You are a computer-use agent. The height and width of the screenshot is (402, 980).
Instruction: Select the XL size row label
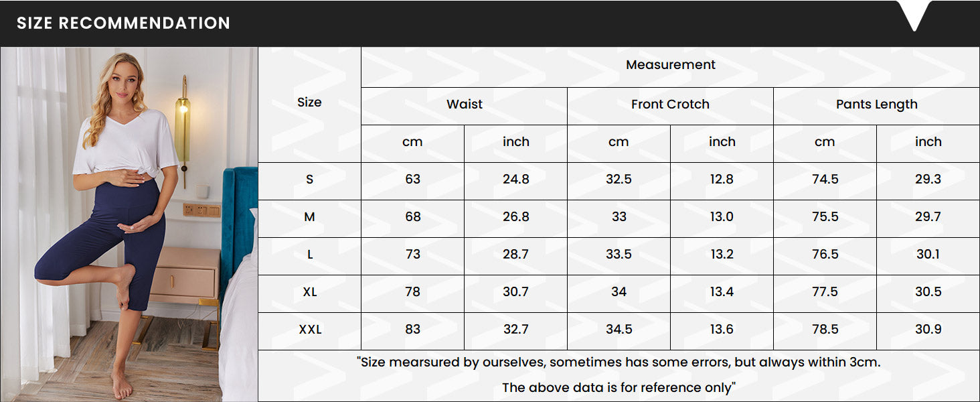coord(309,292)
